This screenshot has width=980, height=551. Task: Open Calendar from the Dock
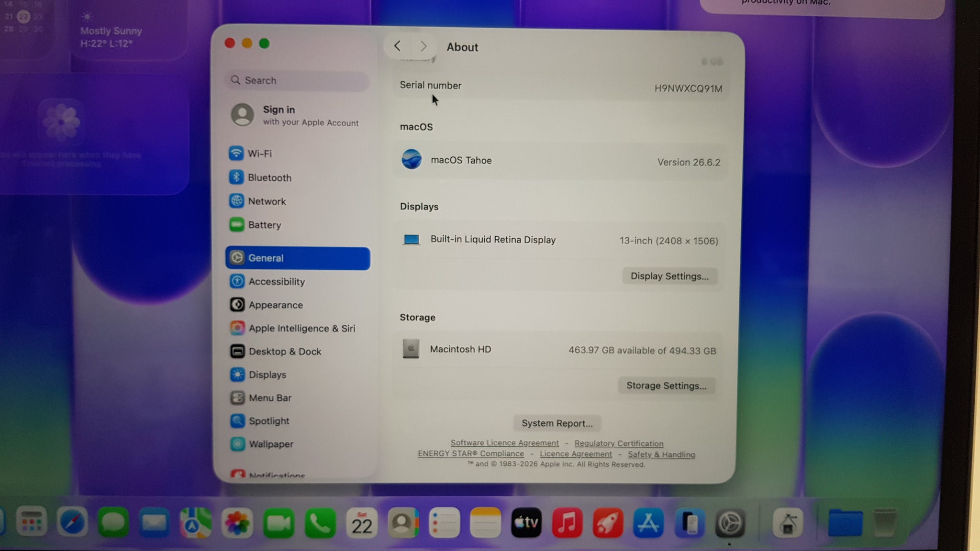(x=361, y=523)
